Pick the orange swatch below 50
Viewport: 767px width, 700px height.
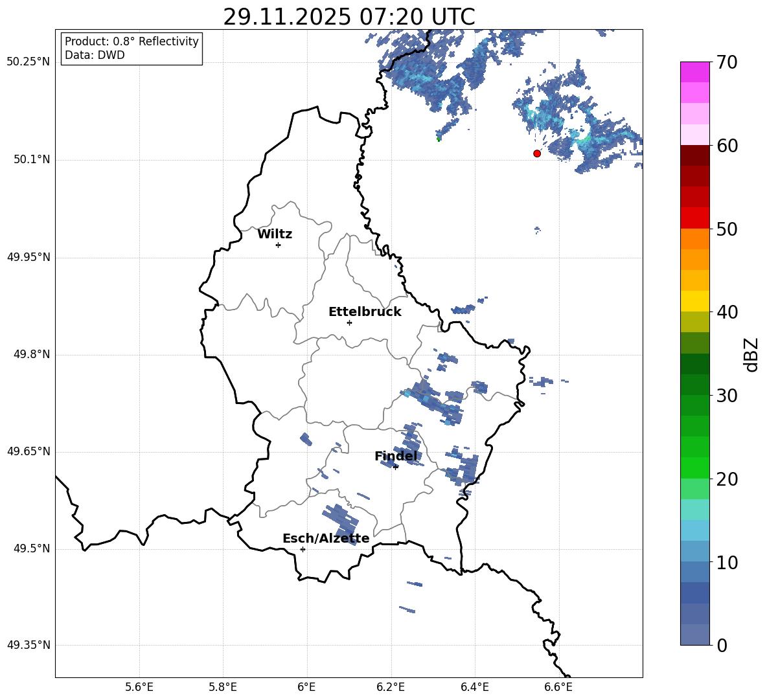(x=695, y=239)
